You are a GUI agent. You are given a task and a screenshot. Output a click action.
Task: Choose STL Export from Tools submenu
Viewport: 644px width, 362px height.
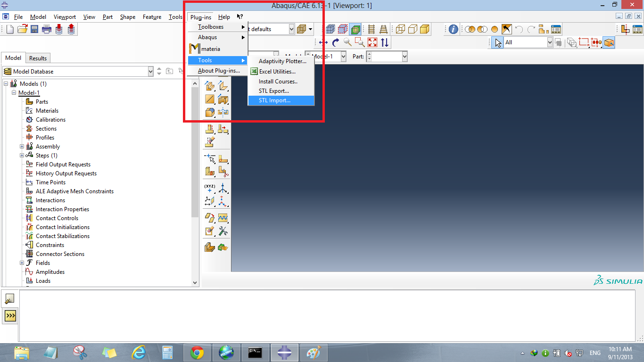[281, 91]
